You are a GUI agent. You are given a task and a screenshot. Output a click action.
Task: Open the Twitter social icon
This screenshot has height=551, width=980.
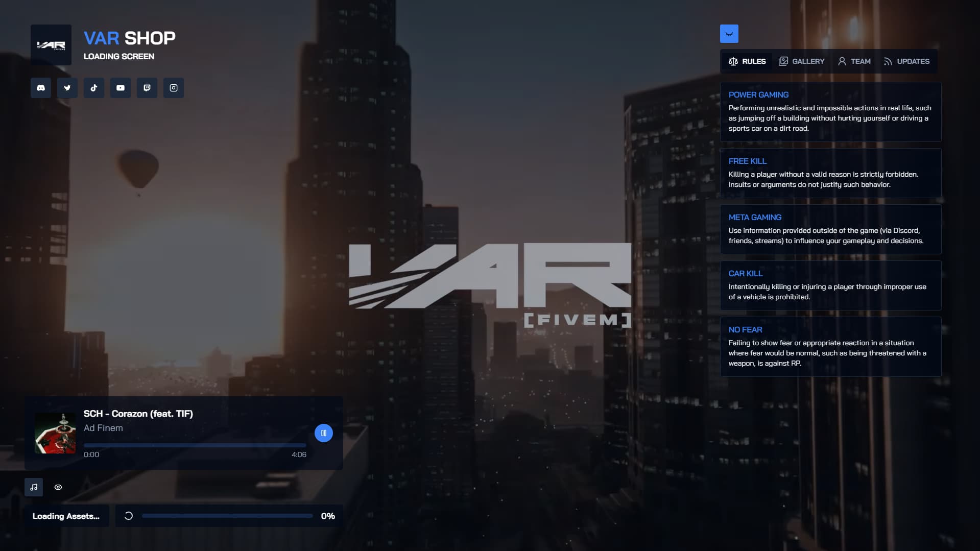67,88
